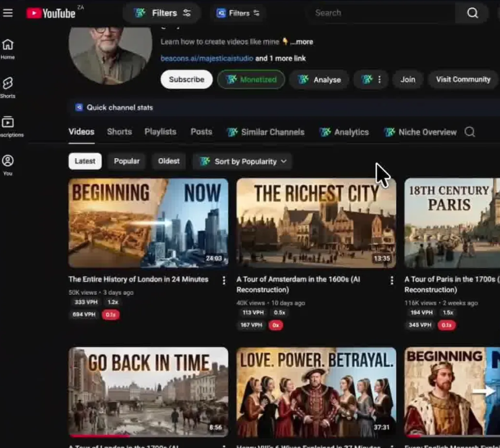Click the YouTube logo
The width and height of the screenshot is (500, 448).
tap(56, 12)
